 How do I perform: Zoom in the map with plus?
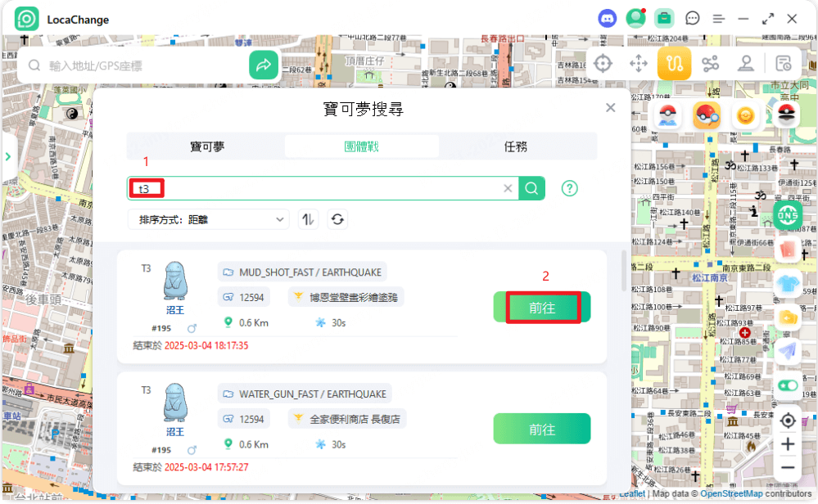(788, 444)
